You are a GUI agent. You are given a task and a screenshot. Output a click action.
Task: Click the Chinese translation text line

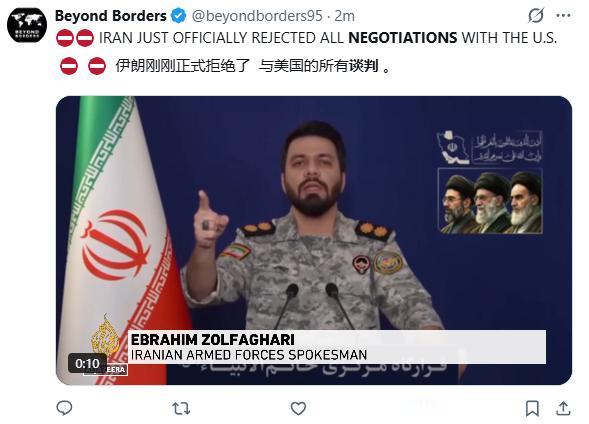coord(226,66)
